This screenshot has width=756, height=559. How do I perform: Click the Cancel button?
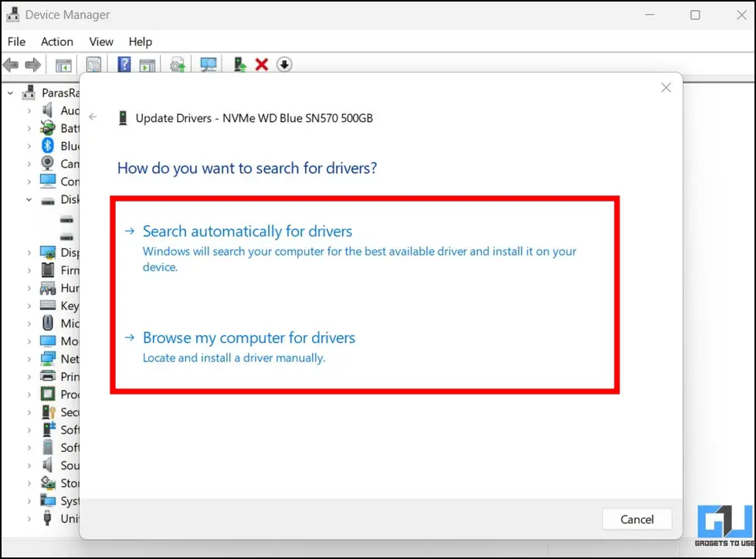[x=637, y=519]
